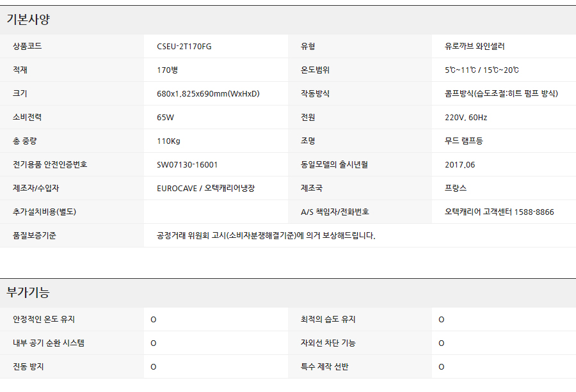Click the 콤프방식 operation method text
Screen dimensions: 576x392
[501, 94]
